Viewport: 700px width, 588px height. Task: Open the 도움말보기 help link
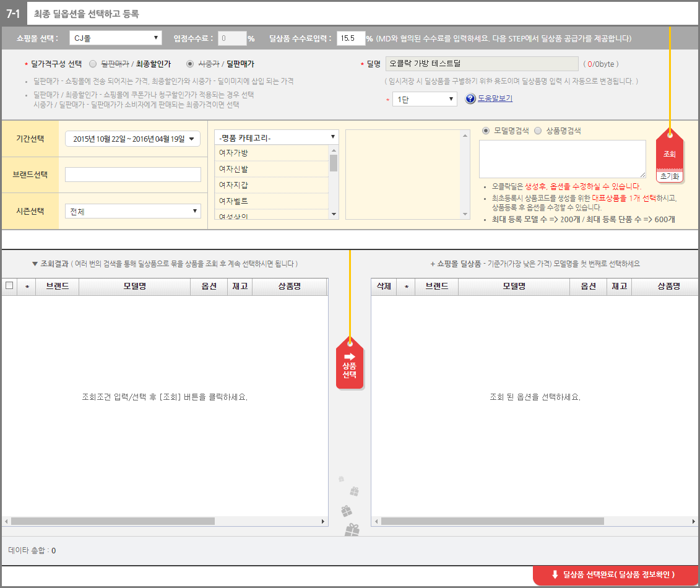pos(495,98)
